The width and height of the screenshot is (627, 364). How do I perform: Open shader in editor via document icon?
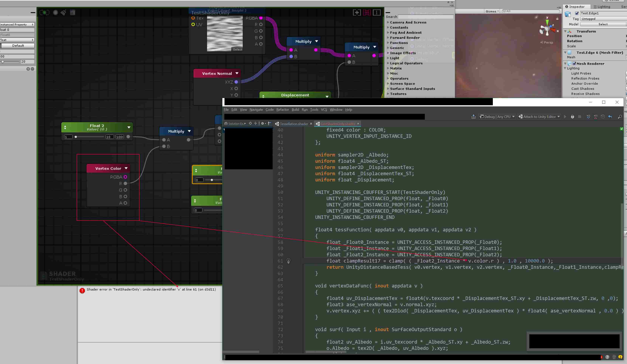(x=72, y=12)
